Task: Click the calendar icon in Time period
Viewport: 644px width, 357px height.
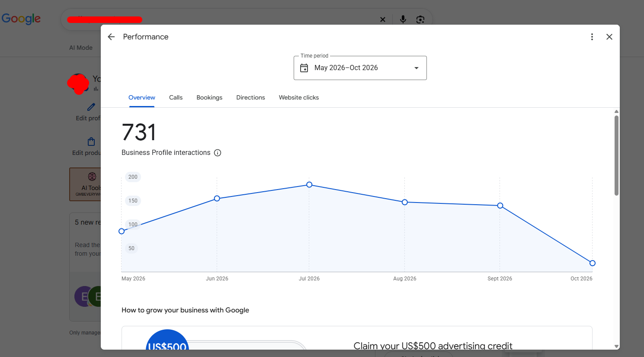Action: tap(304, 68)
